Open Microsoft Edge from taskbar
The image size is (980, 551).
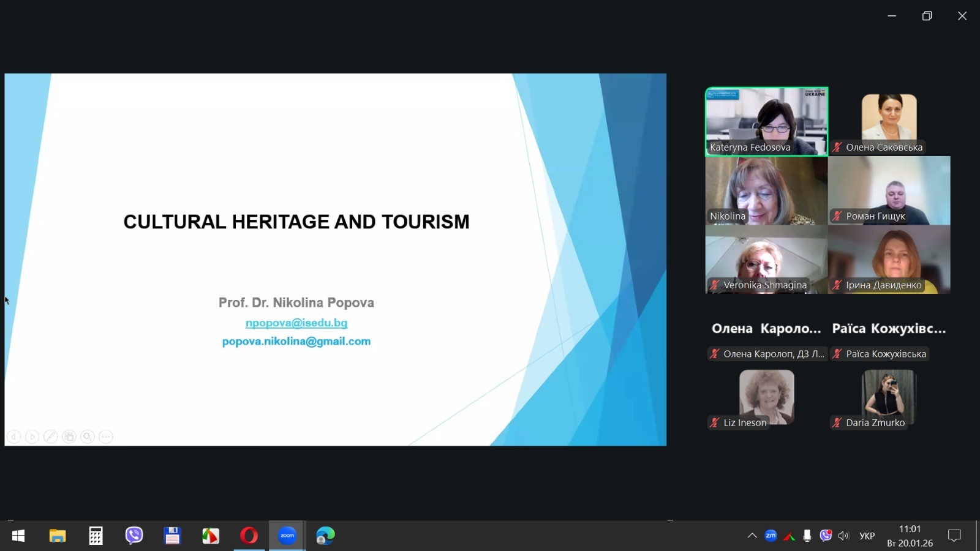[x=325, y=536]
